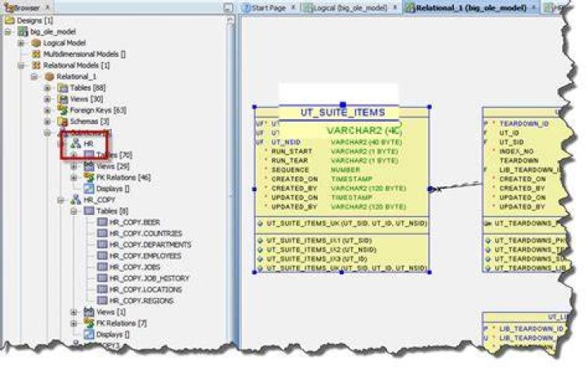Select HR_COPY.LOCATIONS in the tree
588x370 pixels.
(145, 290)
